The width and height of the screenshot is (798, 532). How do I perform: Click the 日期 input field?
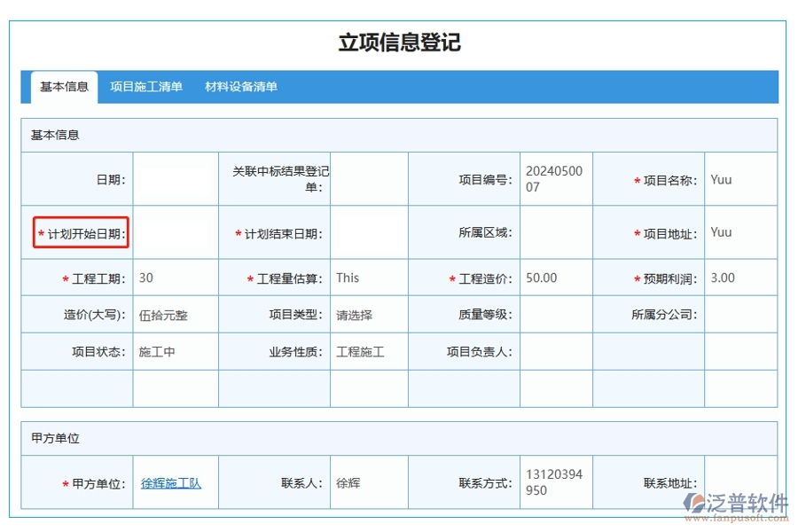tap(174, 178)
